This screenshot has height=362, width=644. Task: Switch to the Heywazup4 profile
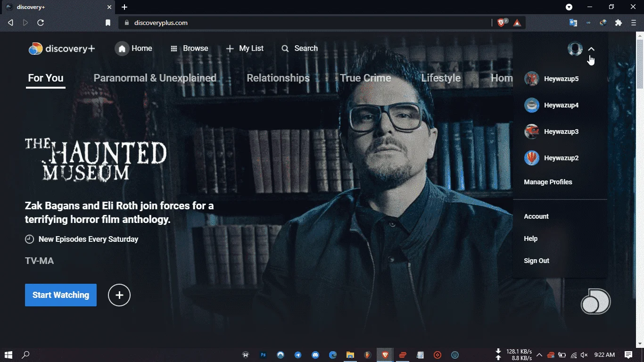click(552, 105)
